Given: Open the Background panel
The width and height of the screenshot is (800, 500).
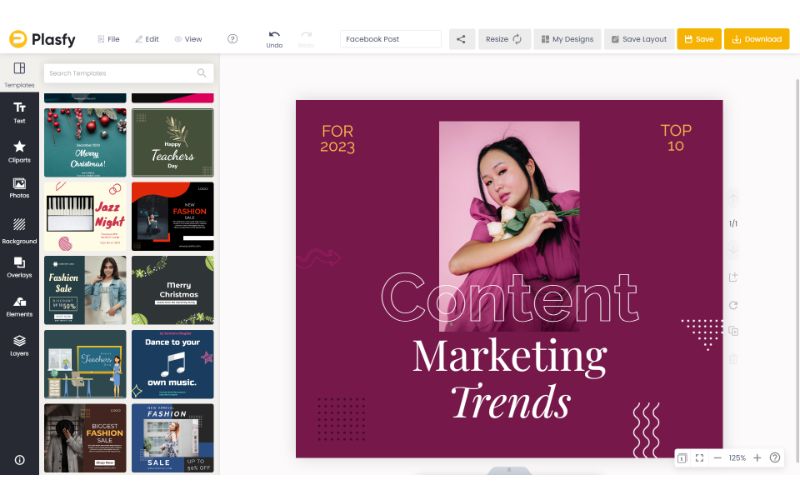Looking at the screenshot, I should pyautogui.click(x=19, y=231).
